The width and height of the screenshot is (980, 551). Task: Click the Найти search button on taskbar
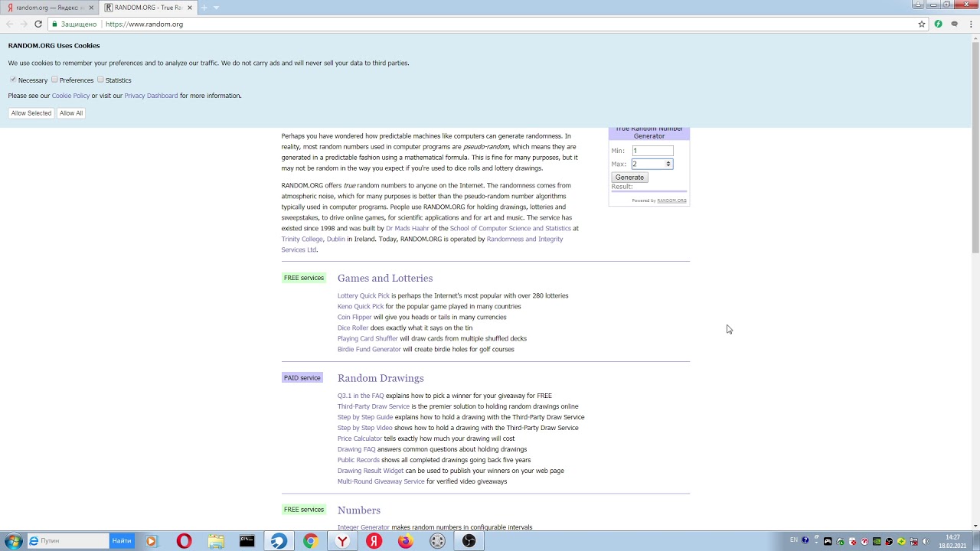coord(121,541)
